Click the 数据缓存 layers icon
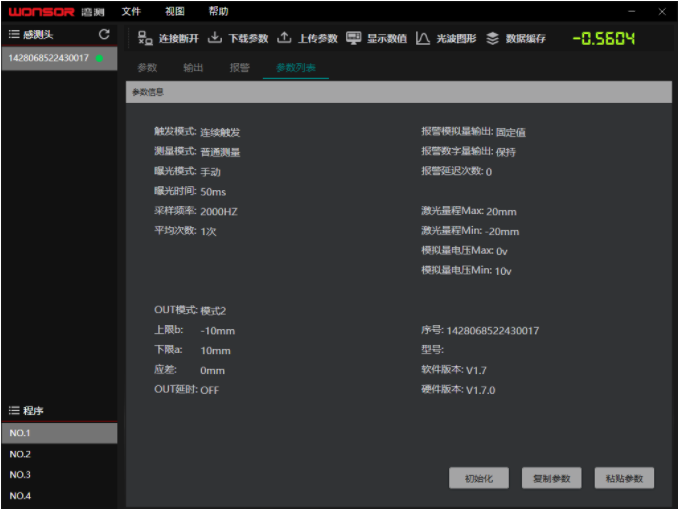Image resolution: width=678 pixels, height=510 pixels. tap(493, 38)
